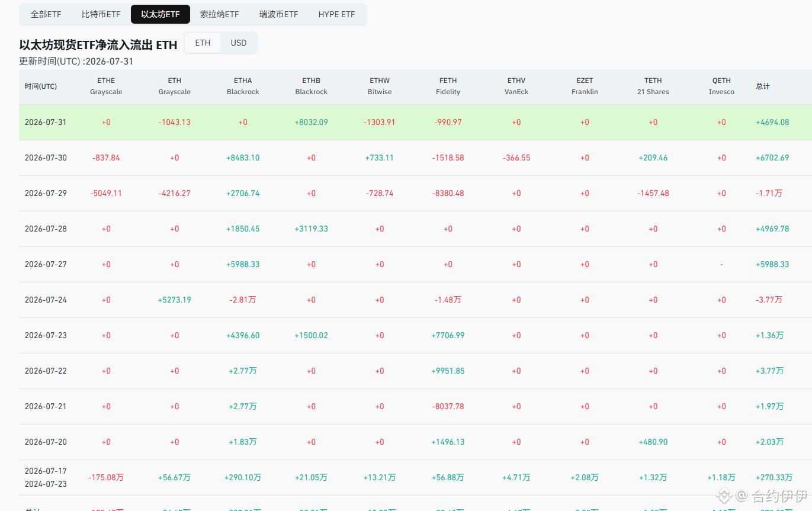
Task: Click the +3119.33 ETHB value
Action: [312, 229]
